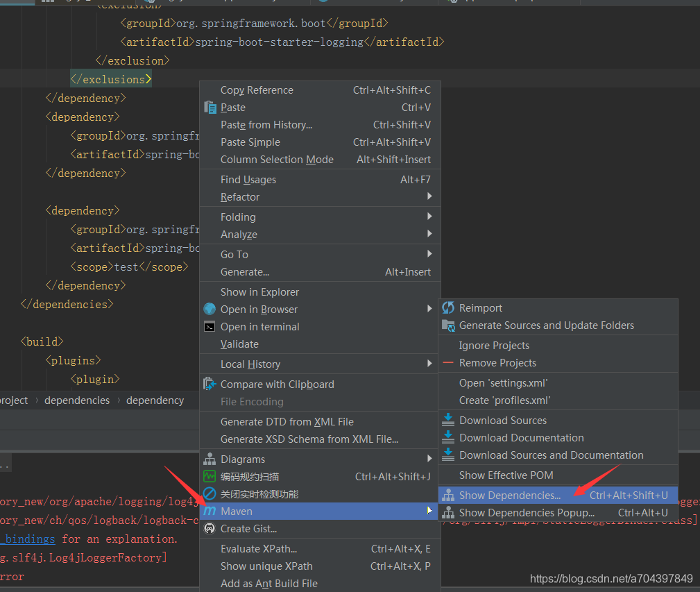The height and width of the screenshot is (592, 700).
Task: Expand the Refactor submenu arrow
Action: tap(429, 196)
